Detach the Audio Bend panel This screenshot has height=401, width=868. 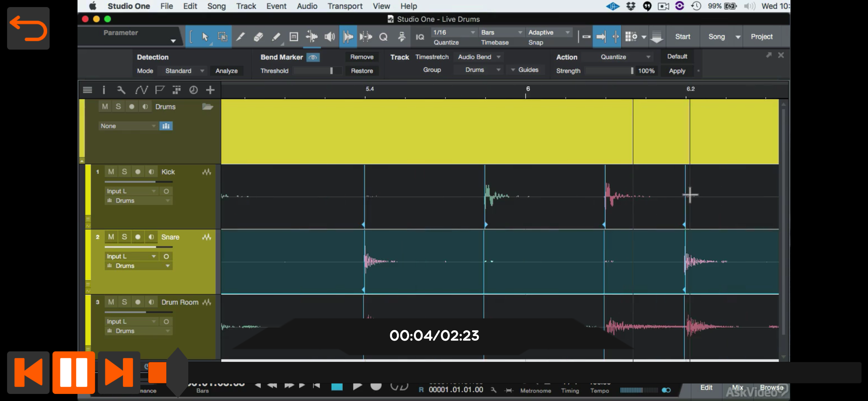click(769, 55)
